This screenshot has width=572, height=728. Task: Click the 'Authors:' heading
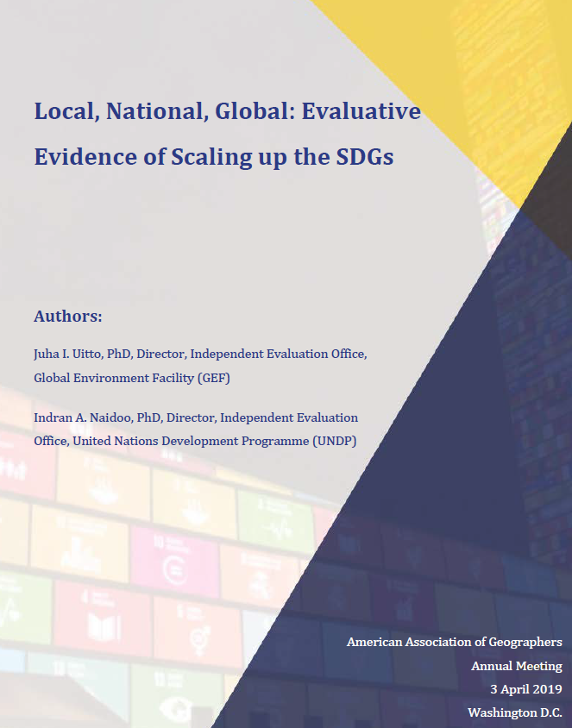click(x=68, y=317)
